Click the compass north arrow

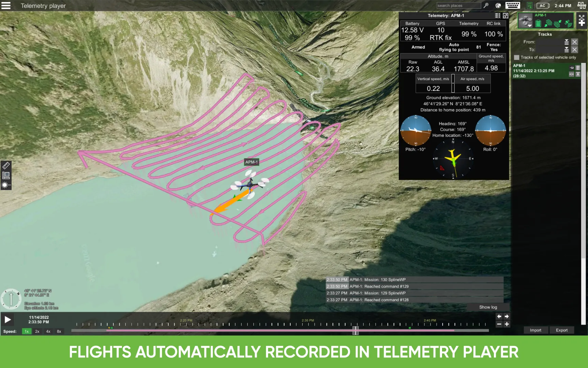[x=11, y=299]
